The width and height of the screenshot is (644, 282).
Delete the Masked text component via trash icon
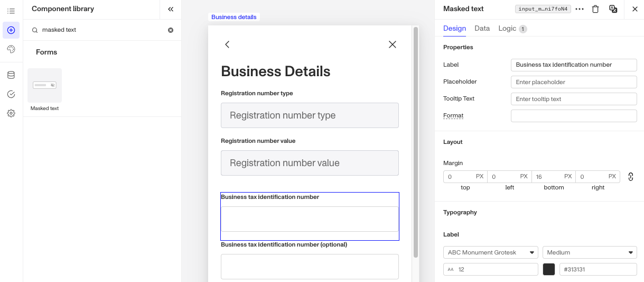point(595,9)
